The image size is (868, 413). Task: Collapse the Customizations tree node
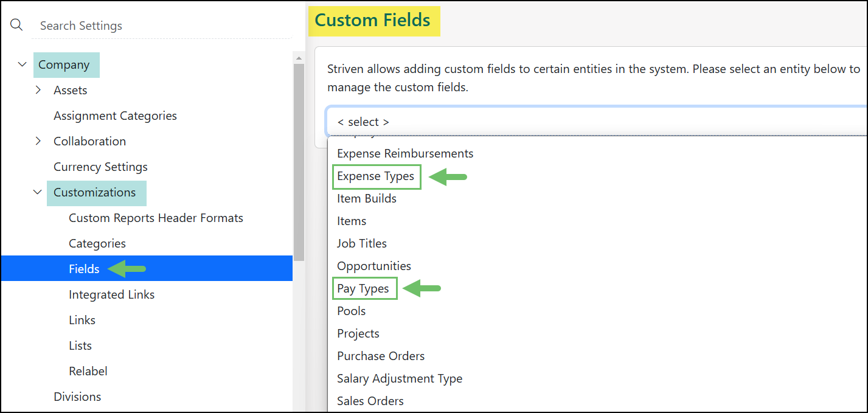[x=38, y=192]
